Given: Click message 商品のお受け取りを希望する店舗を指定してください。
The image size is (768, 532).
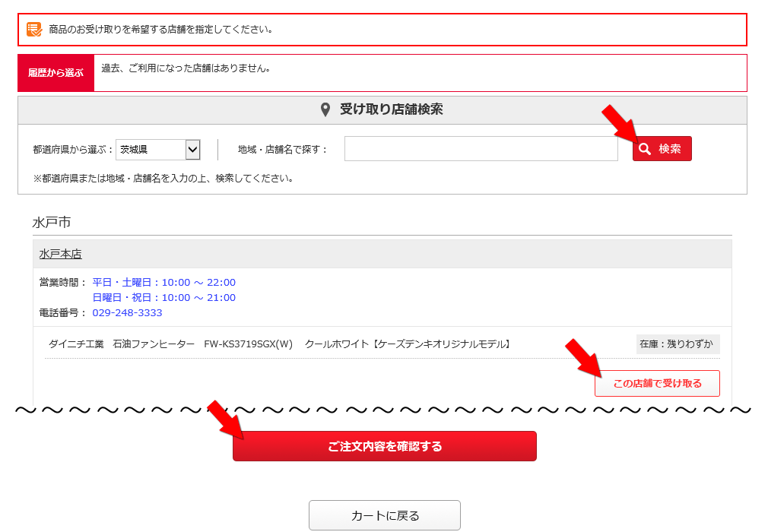Looking at the screenshot, I should pyautogui.click(x=160, y=30).
